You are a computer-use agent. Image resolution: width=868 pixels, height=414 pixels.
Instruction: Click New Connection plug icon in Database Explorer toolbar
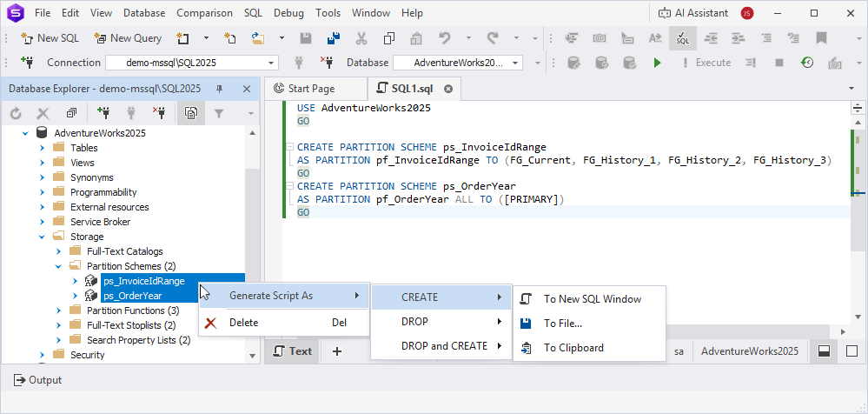[x=103, y=114]
